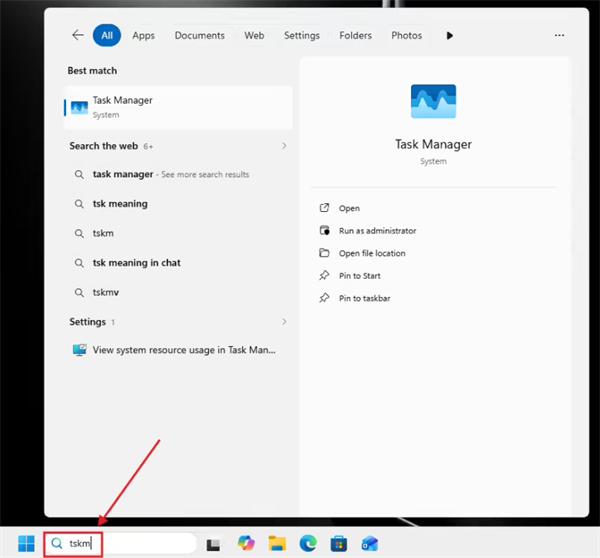Click the folder icon for Open file location
Screen dimensions: 600x558
(x=324, y=253)
